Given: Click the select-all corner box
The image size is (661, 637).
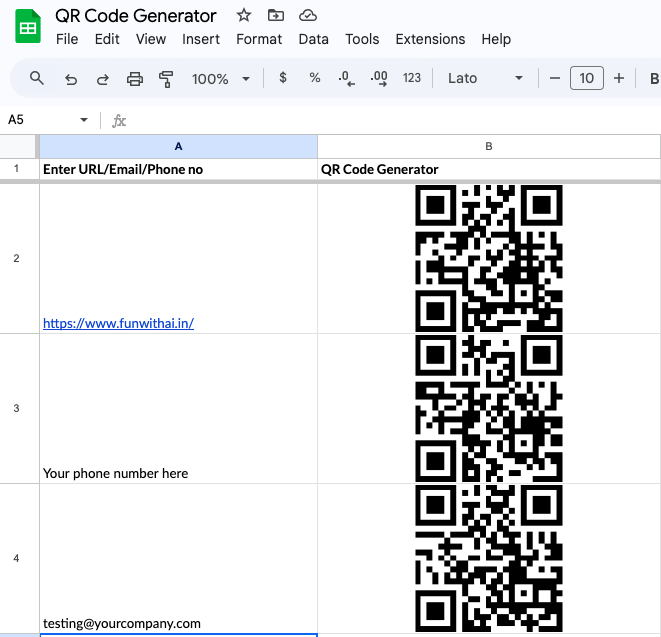Looking at the screenshot, I should pyautogui.click(x=18, y=146).
